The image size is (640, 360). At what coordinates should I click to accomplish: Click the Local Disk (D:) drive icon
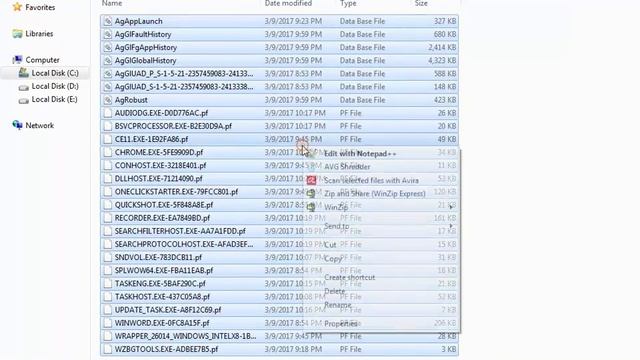point(24,87)
